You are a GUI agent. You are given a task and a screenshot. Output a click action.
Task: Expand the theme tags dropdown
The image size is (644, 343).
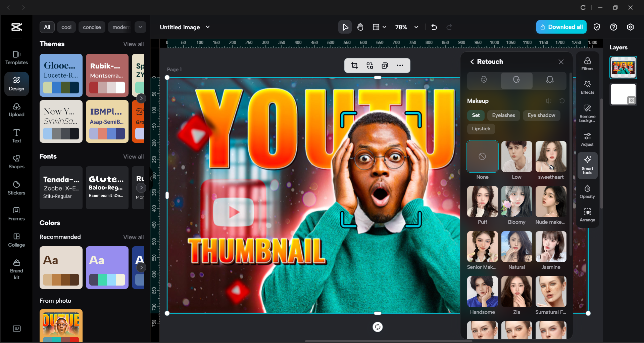140,27
